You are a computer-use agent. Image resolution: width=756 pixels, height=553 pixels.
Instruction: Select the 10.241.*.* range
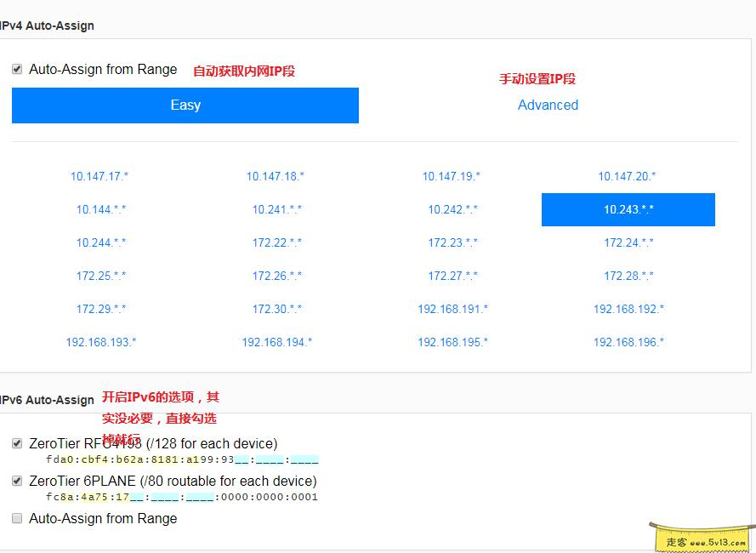[x=276, y=209]
